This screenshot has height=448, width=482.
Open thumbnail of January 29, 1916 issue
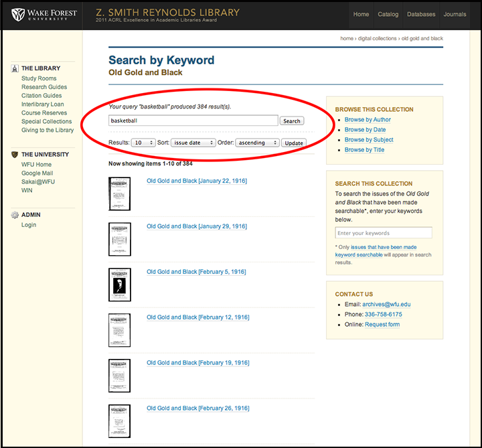click(120, 239)
